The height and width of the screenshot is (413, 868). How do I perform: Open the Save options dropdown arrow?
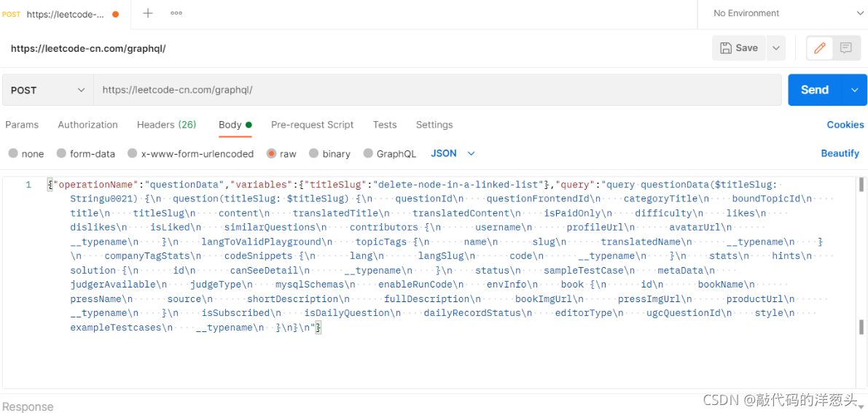click(776, 48)
